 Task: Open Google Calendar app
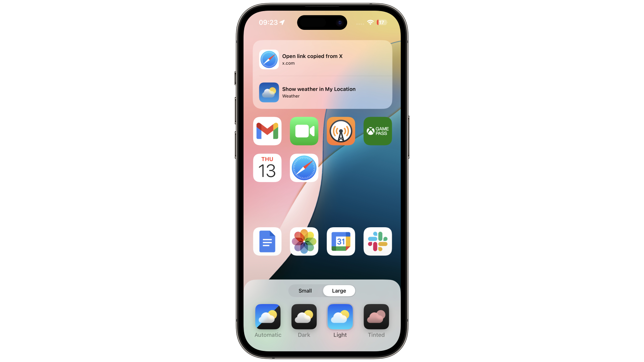(x=340, y=242)
